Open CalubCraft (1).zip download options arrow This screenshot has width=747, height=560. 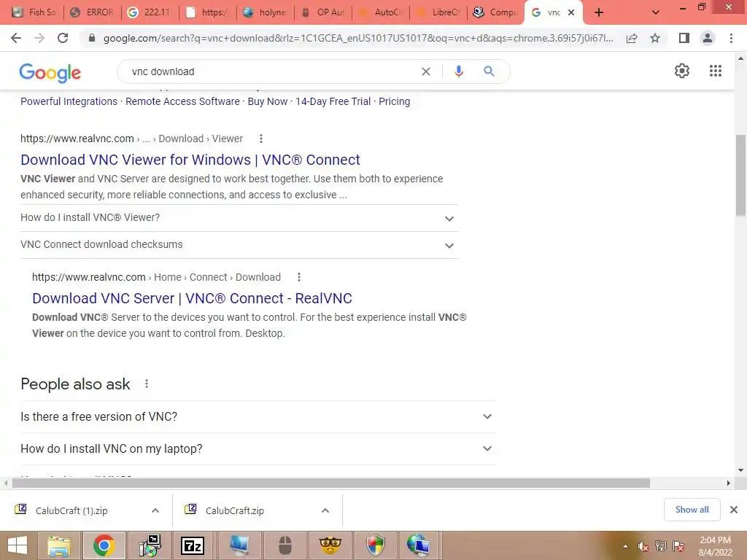pyautogui.click(x=155, y=510)
